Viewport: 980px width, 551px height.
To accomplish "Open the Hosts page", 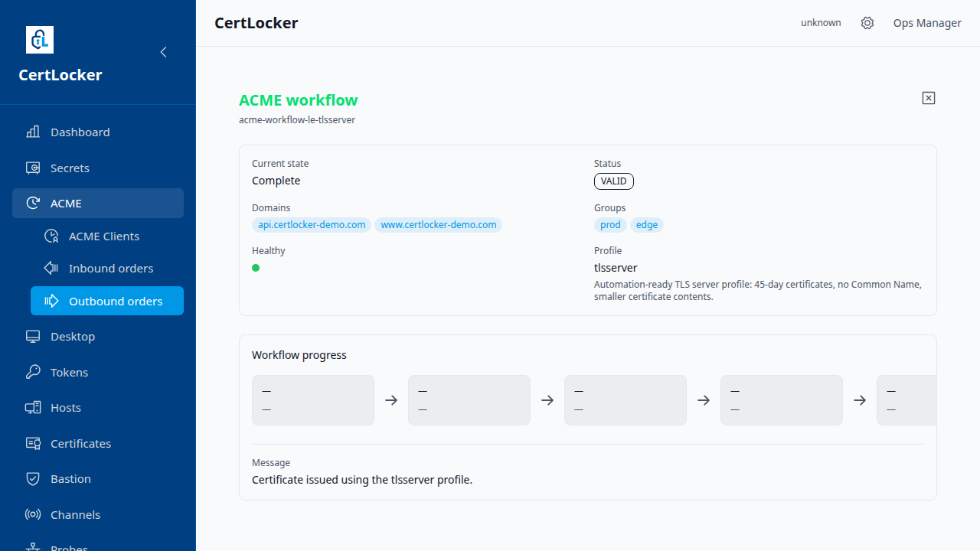I will tap(98, 407).
